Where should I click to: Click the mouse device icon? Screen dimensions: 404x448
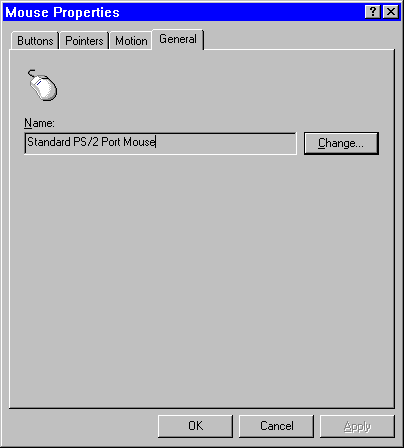click(x=43, y=85)
